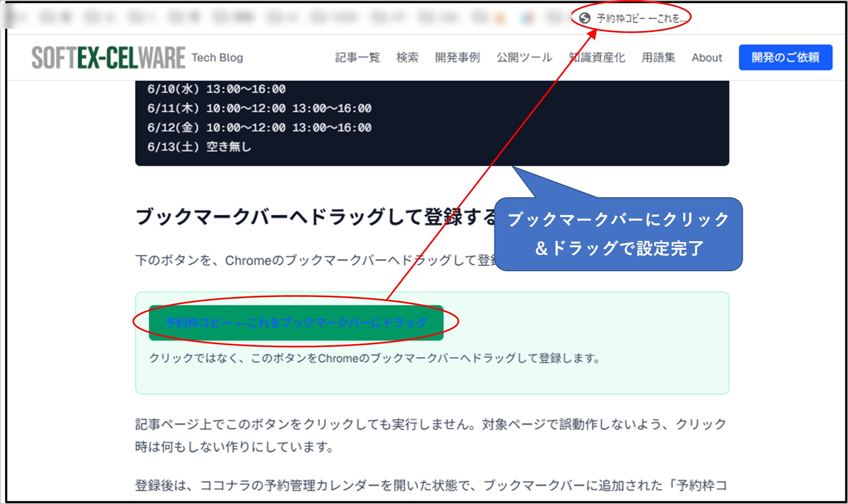Click the 開発のご依頼 button
The height and width of the screenshot is (504, 848).
(785, 57)
